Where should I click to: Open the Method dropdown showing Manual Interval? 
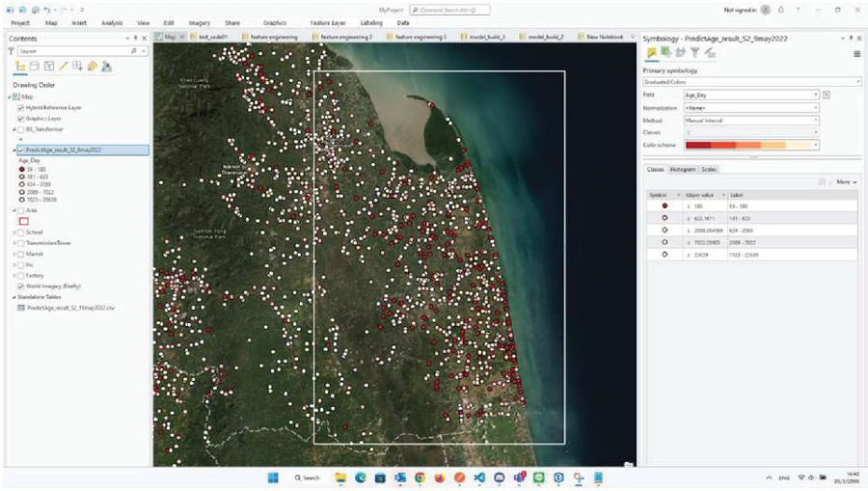(x=751, y=121)
